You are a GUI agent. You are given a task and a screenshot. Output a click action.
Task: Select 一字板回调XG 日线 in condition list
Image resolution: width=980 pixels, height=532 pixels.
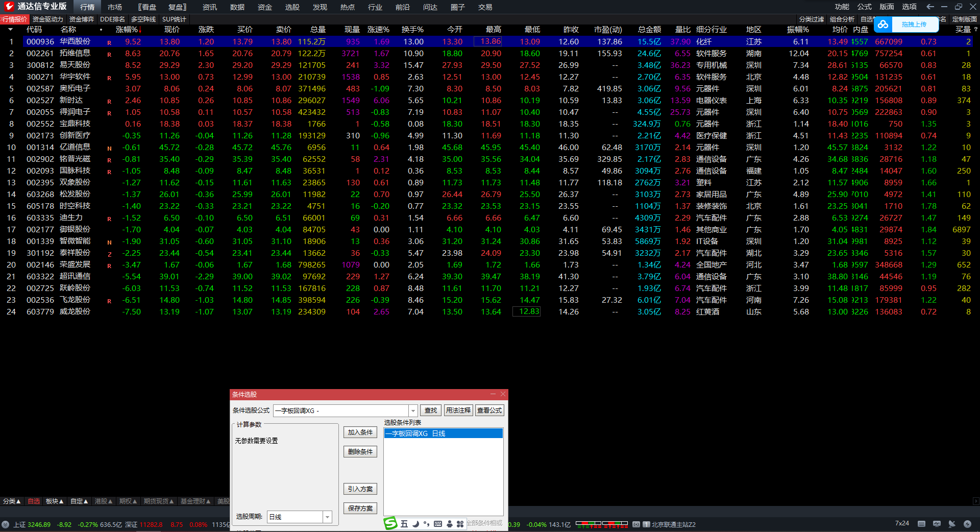444,433
